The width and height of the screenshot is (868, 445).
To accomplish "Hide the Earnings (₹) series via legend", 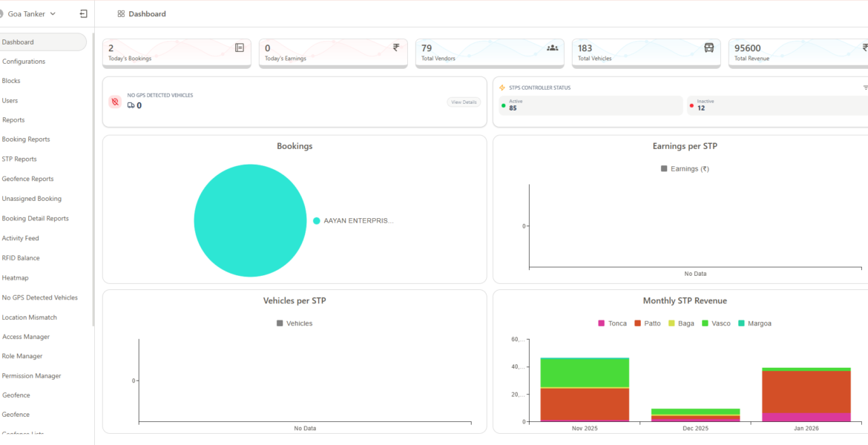I will [685, 169].
